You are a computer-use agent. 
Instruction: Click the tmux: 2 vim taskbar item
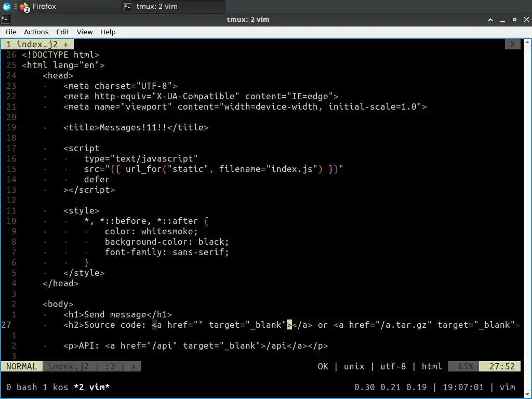pos(174,6)
